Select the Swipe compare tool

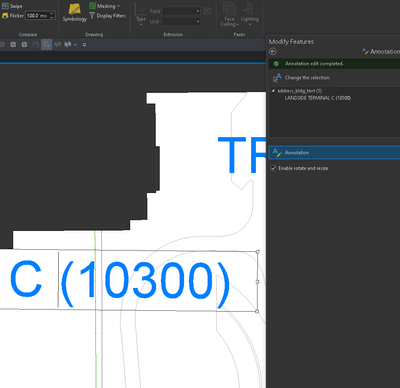[x=12, y=6]
